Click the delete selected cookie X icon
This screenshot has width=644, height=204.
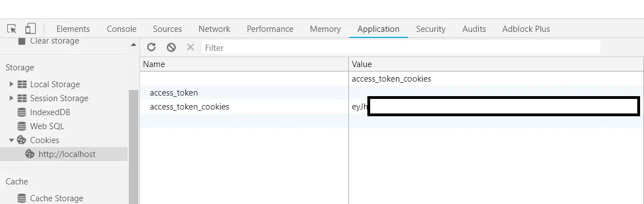tap(190, 47)
